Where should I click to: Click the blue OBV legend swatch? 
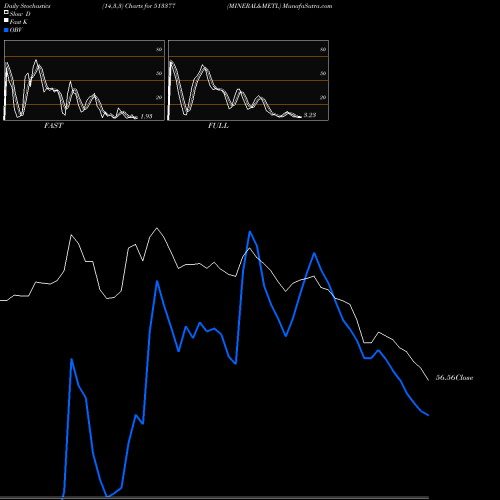[6, 30]
